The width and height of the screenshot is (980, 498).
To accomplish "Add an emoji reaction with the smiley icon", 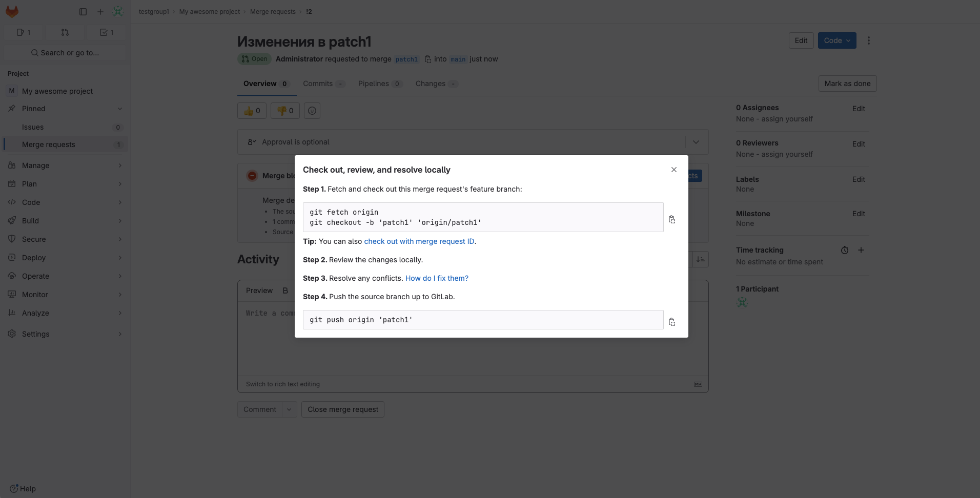I will (x=312, y=111).
